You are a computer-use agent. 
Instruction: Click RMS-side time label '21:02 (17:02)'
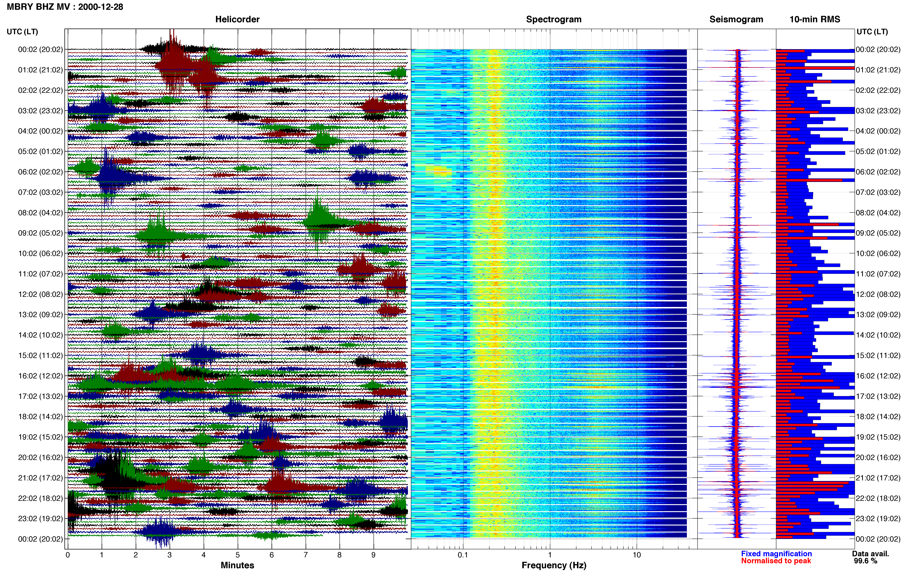pos(878,478)
